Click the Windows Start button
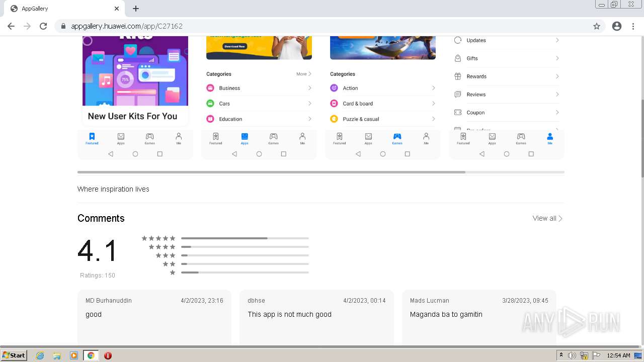Screen dimensions: 644x362 (x=14, y=355)
